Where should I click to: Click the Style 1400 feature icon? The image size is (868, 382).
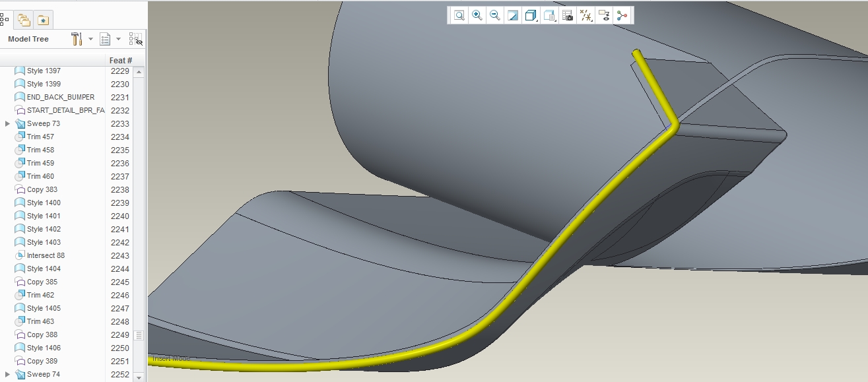[19, 203]
